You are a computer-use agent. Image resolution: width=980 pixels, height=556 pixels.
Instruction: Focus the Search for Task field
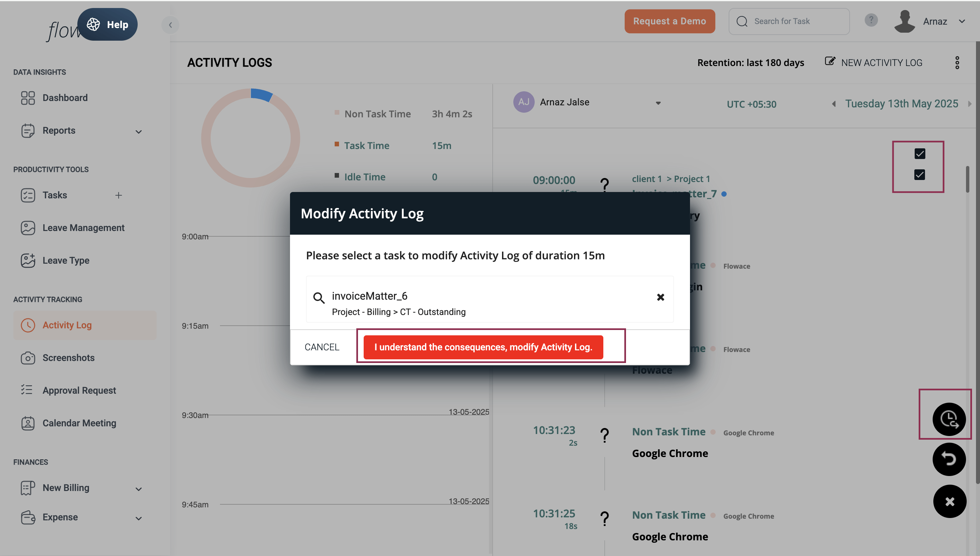coord(789,21)
